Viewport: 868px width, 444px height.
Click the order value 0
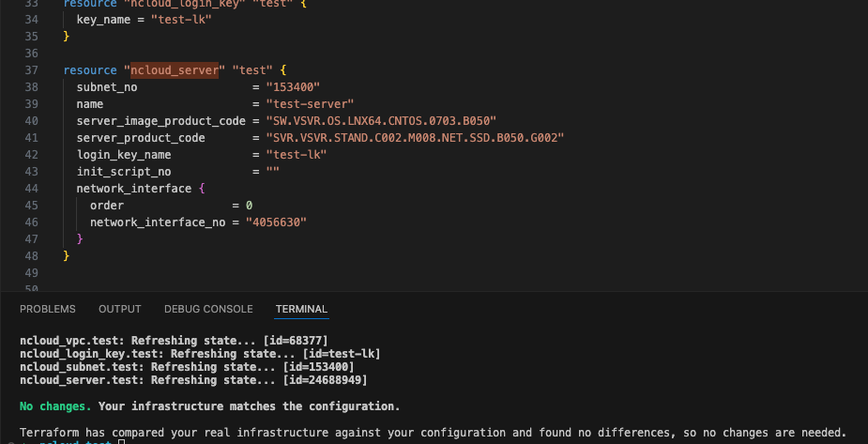[x=249, y=206]
